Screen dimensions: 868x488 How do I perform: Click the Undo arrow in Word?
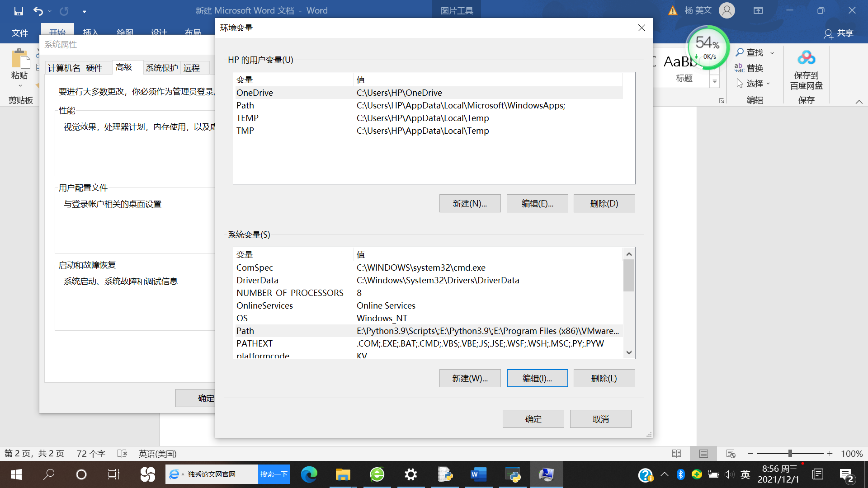(38, 10)
